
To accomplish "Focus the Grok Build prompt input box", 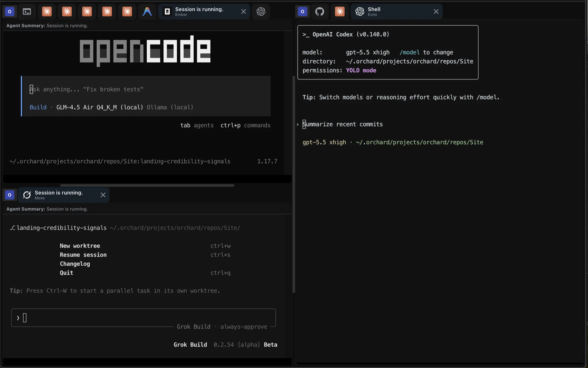I will (x=143, y=317).
